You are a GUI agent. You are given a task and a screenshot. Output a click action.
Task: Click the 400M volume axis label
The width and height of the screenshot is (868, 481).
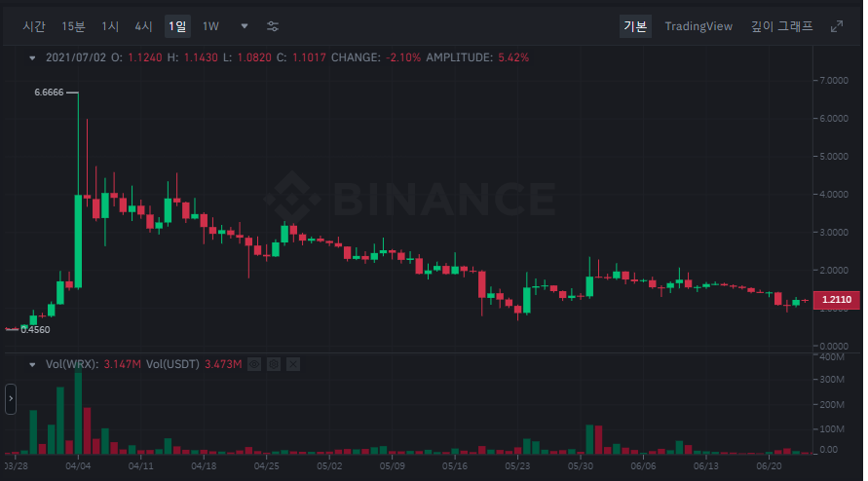pos(832,357)
